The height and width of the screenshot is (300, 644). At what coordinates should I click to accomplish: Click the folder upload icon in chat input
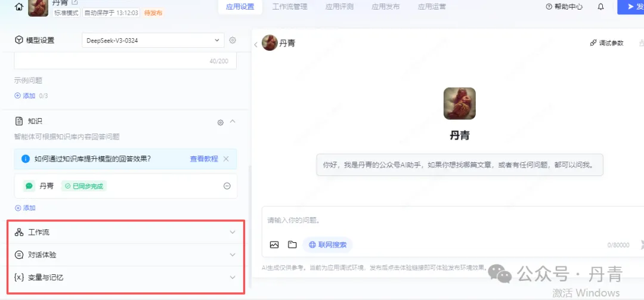(x=292, y=245)
